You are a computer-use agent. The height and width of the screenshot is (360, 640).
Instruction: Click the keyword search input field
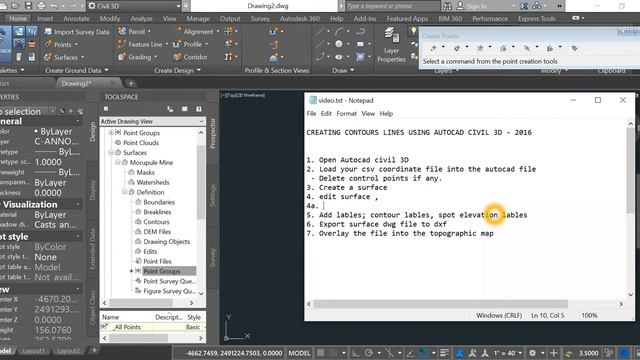tap(392, 6)
